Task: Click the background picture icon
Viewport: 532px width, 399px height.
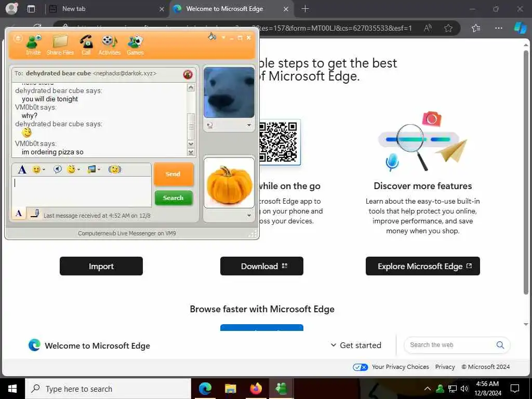Action: point(91,169)
